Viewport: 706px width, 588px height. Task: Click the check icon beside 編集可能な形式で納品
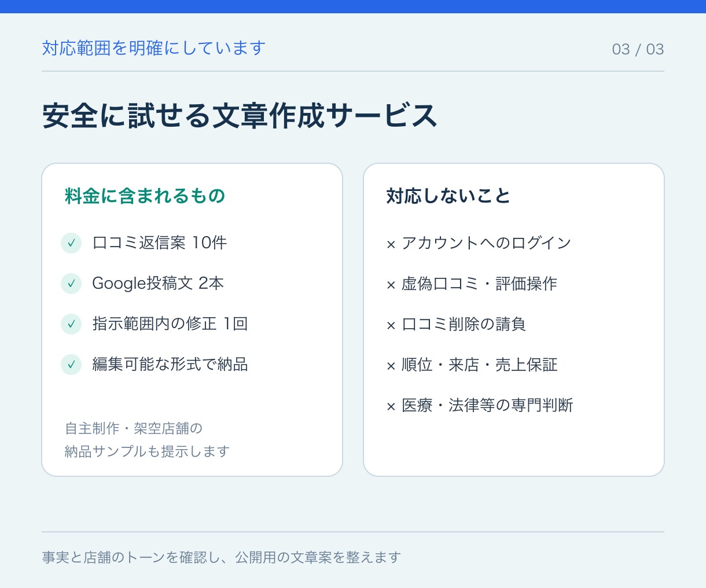pos(71,365)
